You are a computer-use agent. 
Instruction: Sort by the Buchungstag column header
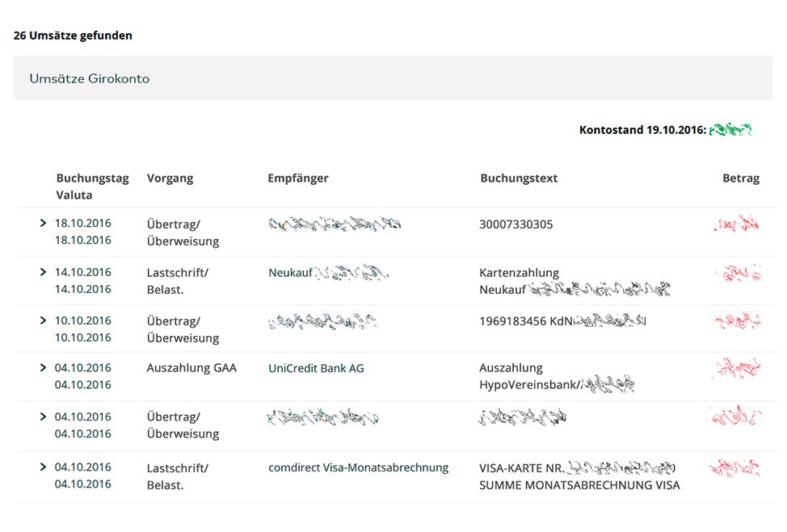click(x=92, y=178)
